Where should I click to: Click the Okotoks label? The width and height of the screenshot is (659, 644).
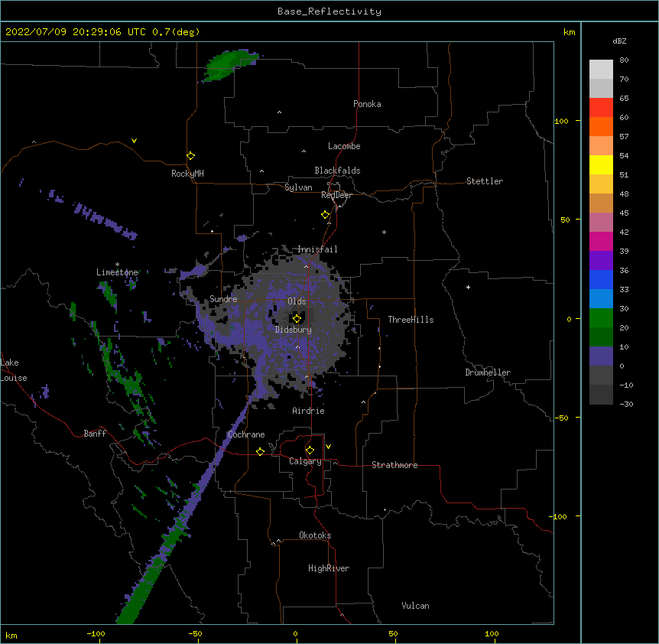pyautogui.click(x=315, y=535)
